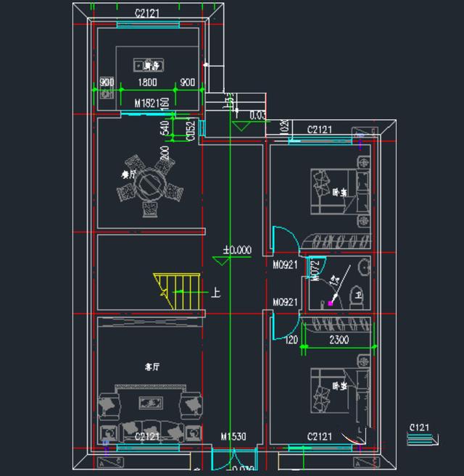Select the M1821 sliding door label
Viewport: 464px width, 476px height.
pyautogui.click(x=148, y=104)
